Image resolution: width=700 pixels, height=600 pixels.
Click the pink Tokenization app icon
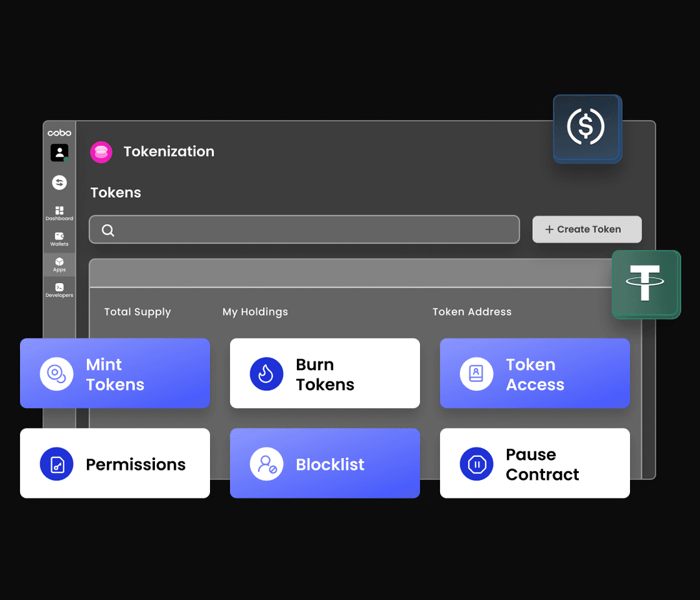[x=101, y=152]
